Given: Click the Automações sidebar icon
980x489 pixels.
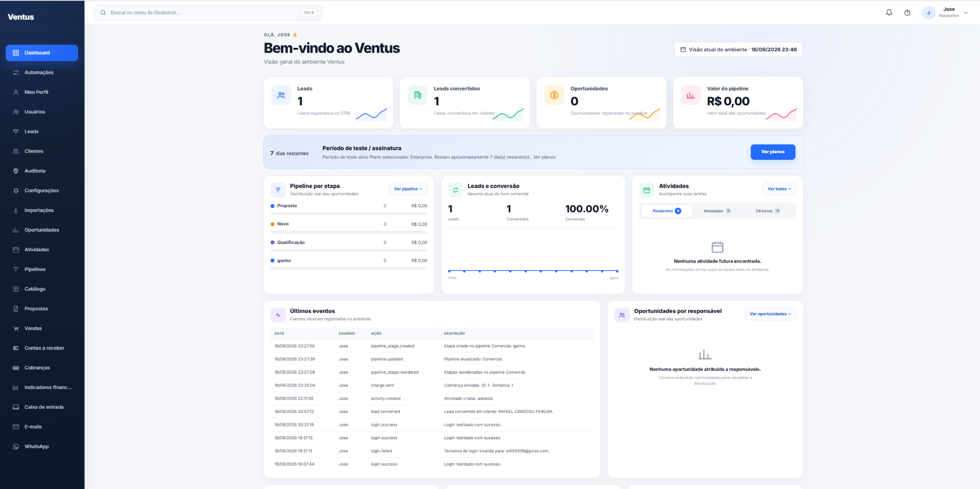Looking at the screenshot, I should tap(16, 73).
